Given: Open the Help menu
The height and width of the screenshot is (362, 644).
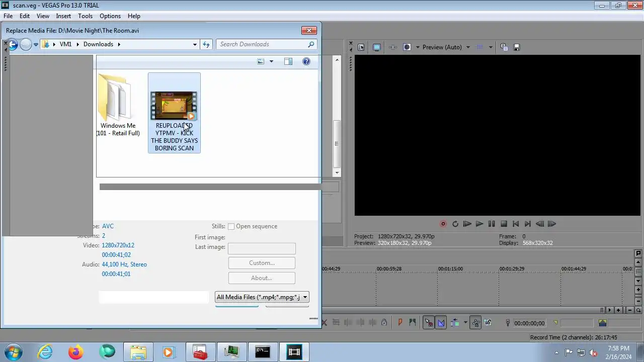Looking at the screenshot, I should 134,16.
